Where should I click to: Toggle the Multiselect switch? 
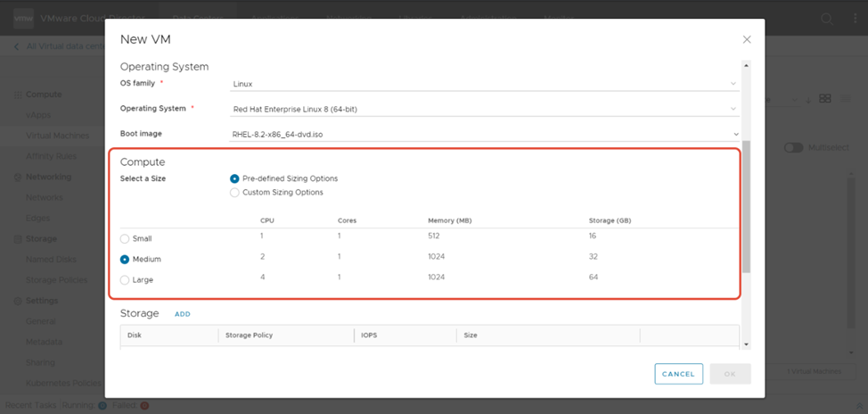793,147
